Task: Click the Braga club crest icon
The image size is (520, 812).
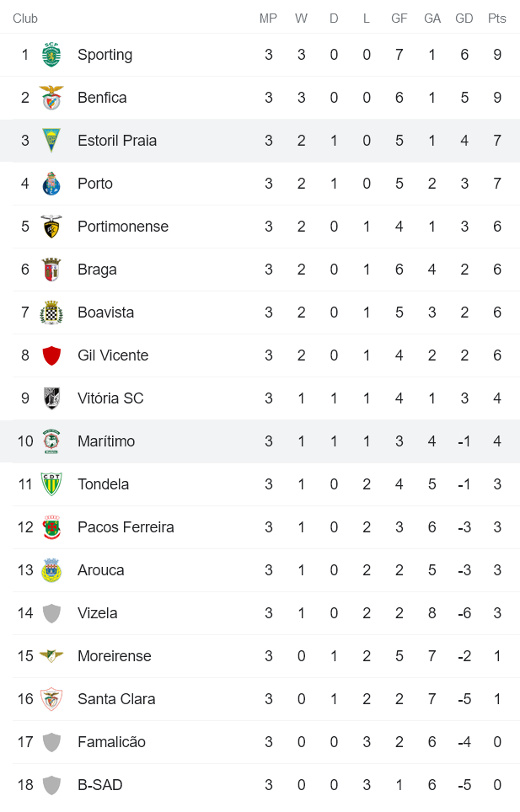Action: point(52,270)
